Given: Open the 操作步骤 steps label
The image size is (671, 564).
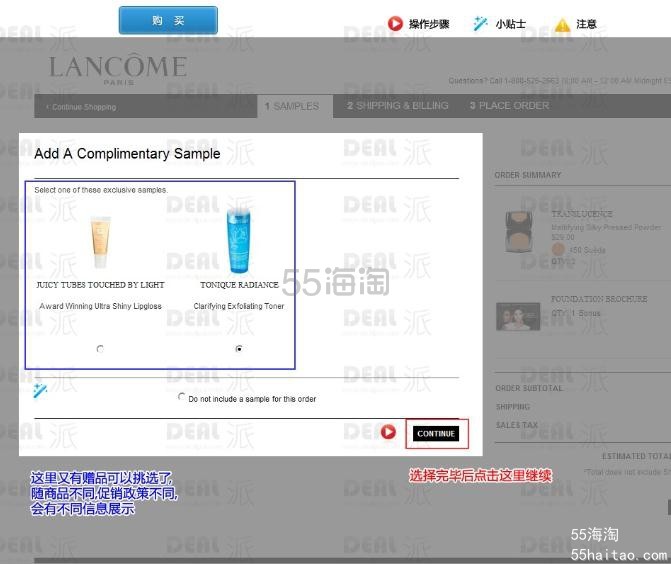Looking at the screenshot, I should (429, 24).
